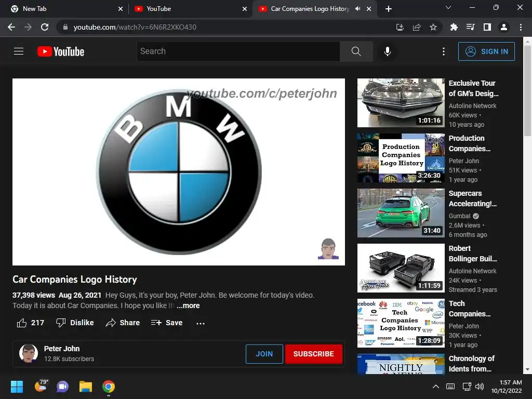Expand video description with ...more
The width and height of the screenshot is (532, 399).
click(x=188, y=305)
